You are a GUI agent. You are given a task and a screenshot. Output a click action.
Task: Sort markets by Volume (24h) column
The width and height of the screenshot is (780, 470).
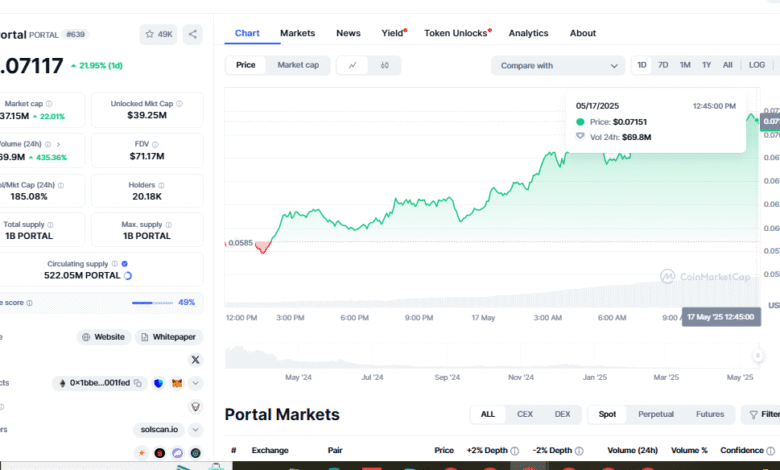click(x=632, y=451)
